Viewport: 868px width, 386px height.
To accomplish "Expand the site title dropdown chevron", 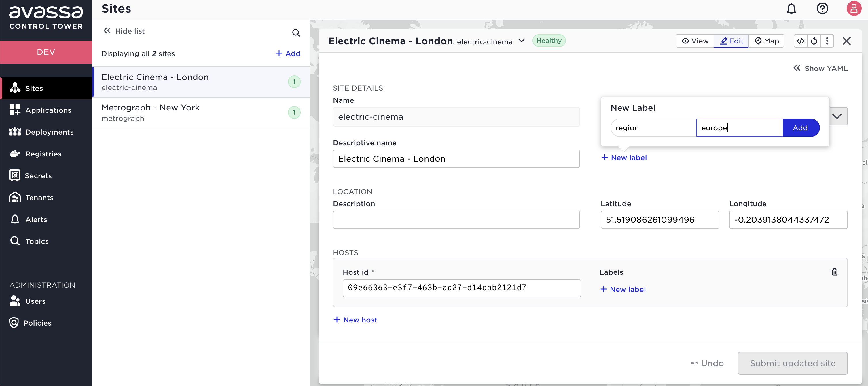I will point(521,41).
